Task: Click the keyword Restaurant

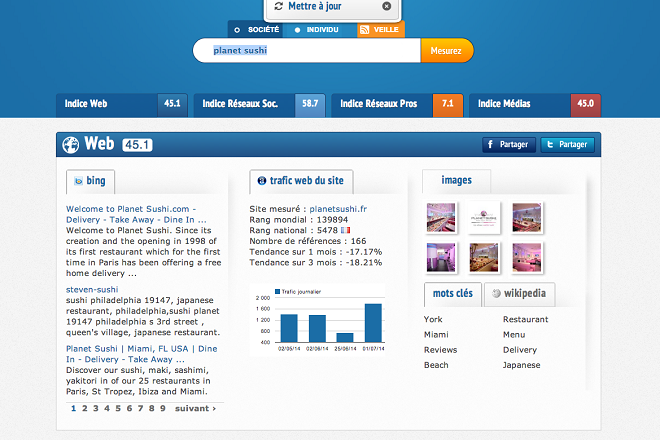Action: pyautogui.click(x=526, y=319)
